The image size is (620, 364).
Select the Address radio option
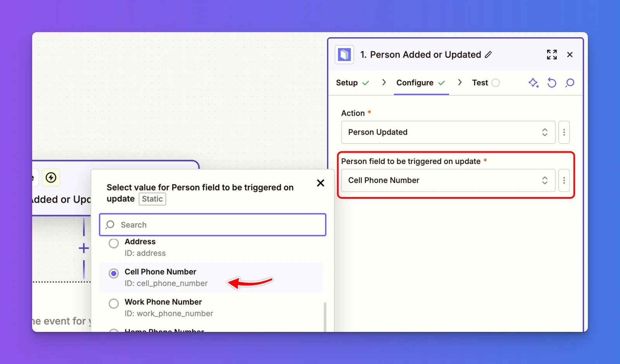(x=114, y=244)
